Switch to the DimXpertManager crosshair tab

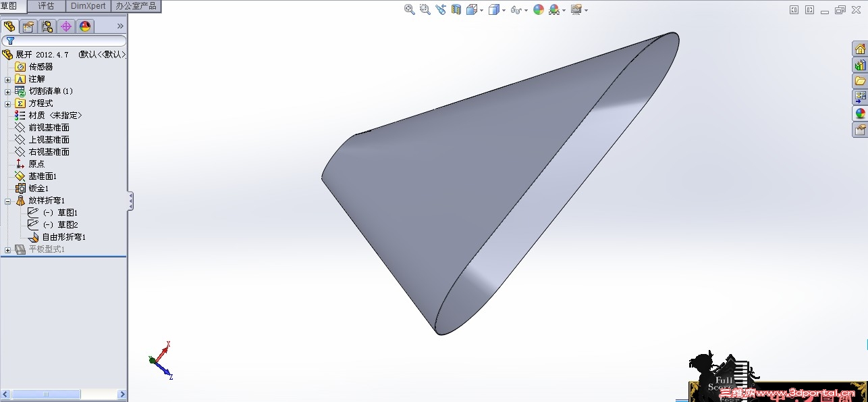[x=65, y=26]
